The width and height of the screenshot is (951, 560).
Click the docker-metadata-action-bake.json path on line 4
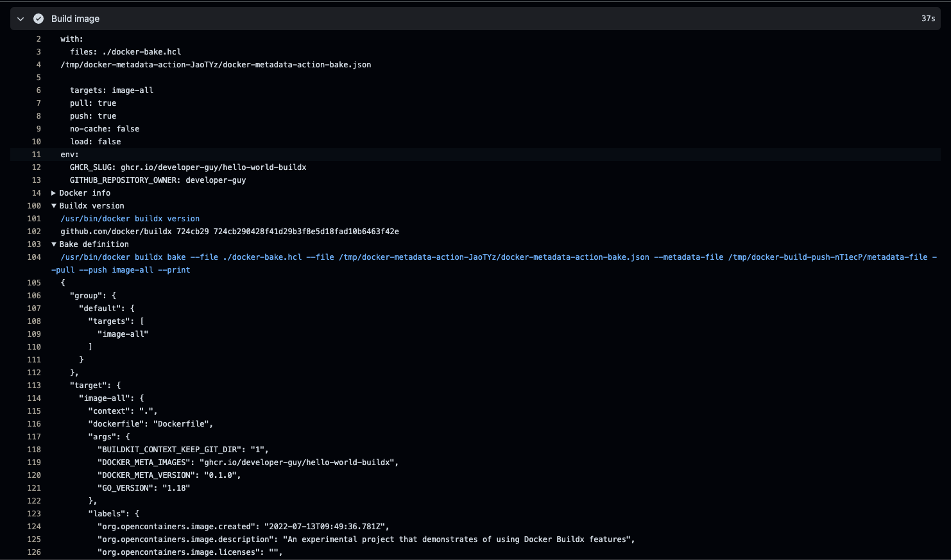(x=216, y=65)
